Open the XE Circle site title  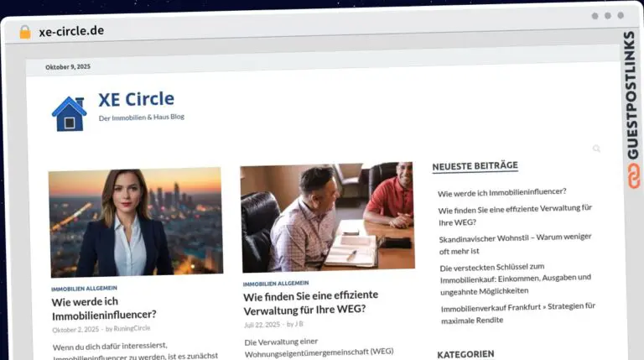(x=136, y=99)
